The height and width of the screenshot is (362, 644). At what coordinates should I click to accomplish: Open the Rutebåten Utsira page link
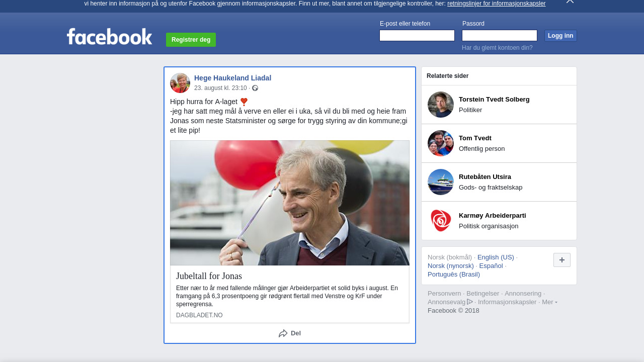(x=485, y=177)
